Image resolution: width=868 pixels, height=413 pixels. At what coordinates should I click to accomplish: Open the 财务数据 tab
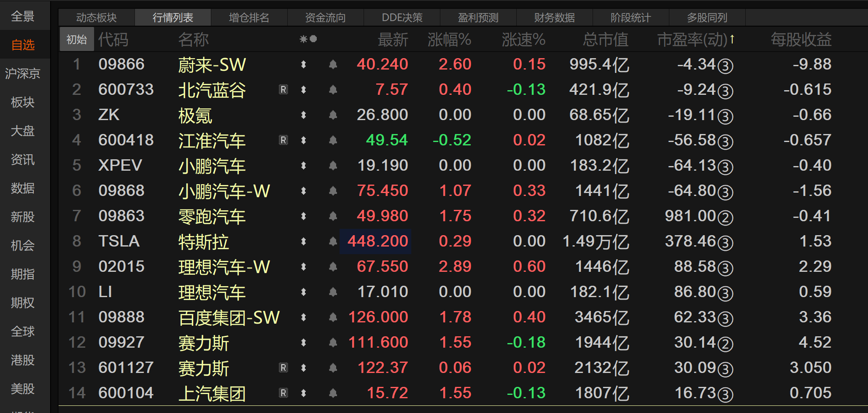(x=554, y=18)
